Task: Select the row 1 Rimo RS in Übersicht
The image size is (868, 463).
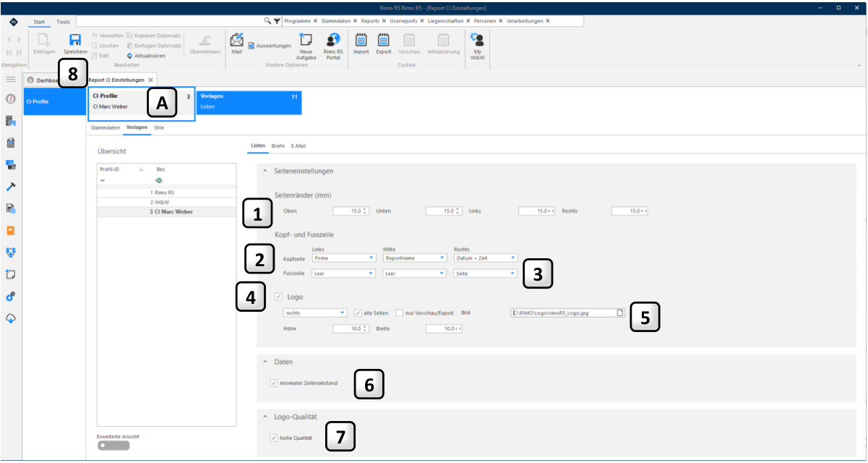Action: pos(166,193)
